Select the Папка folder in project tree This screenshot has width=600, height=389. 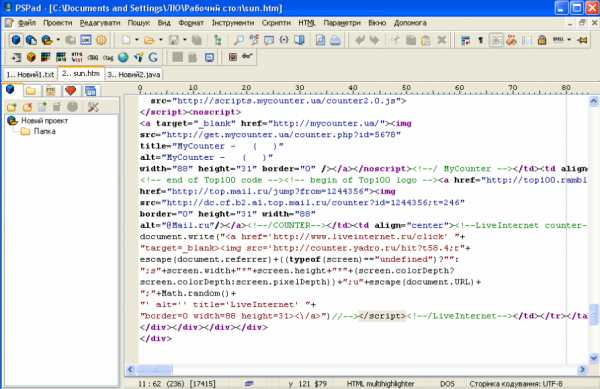tap(44, 131)
